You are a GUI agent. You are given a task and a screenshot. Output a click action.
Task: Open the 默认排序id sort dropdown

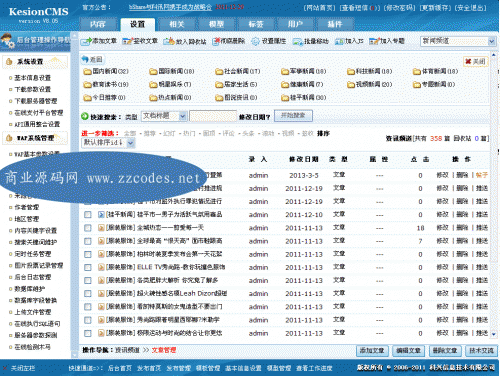tap(131, 143)
